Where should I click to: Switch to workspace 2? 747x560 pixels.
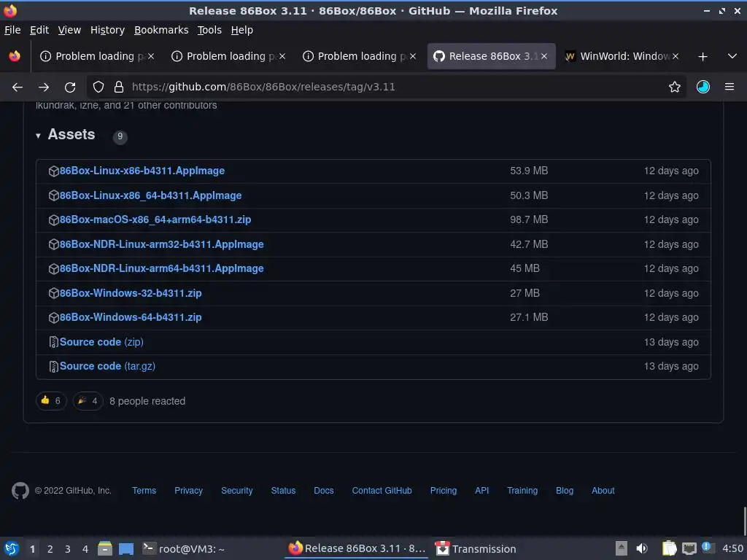point(50,549)
